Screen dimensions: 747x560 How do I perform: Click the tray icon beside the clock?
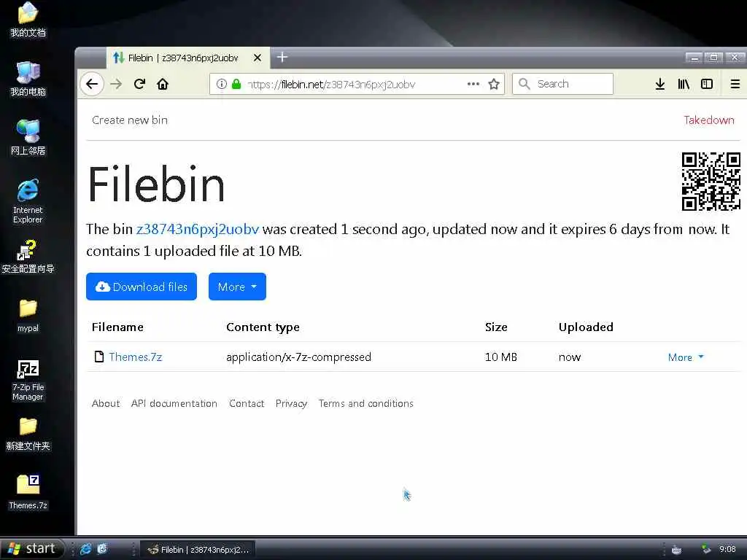(705, 550)
